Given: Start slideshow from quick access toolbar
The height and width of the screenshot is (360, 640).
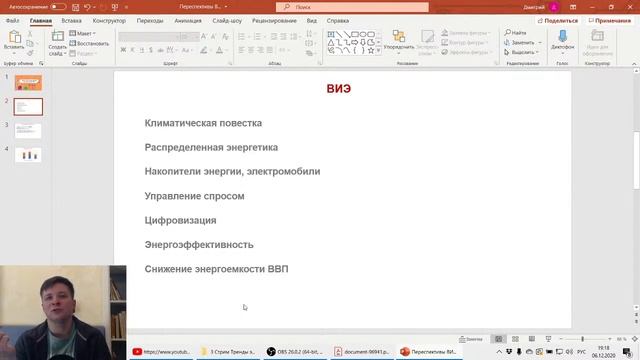Looking at the screenshot, I should [x=115, y=7].
